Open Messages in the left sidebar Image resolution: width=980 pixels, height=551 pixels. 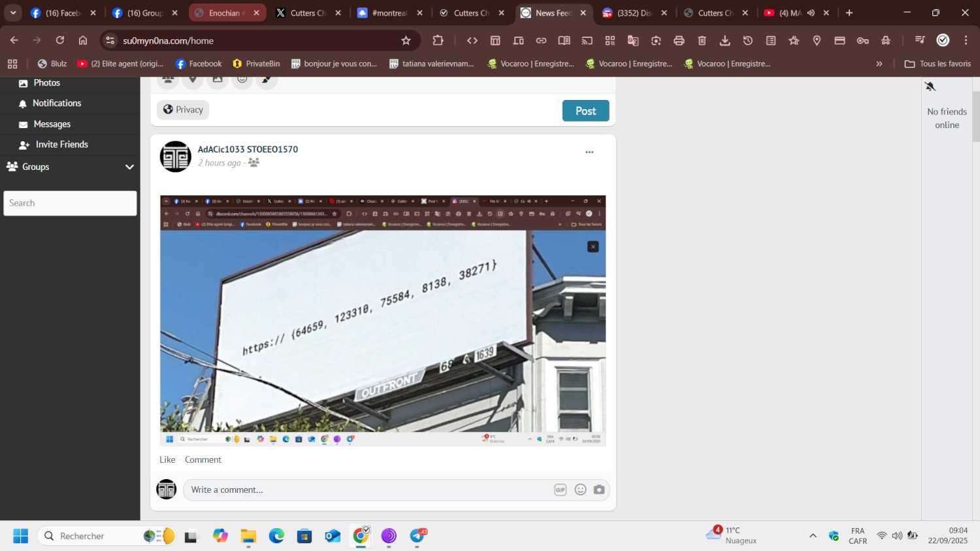coord(52,124)
